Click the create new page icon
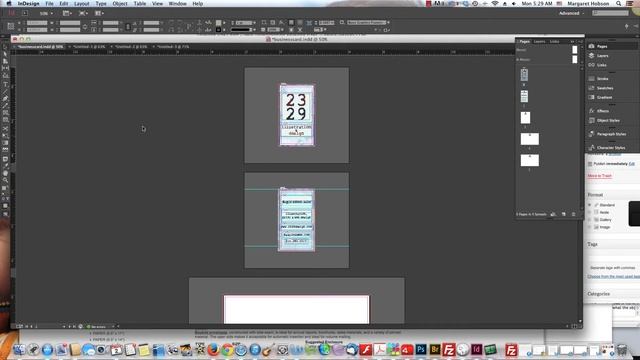Image resolution: width=640 pixels, height=360 pixels. pyautogui.click(x=564, y=214)
